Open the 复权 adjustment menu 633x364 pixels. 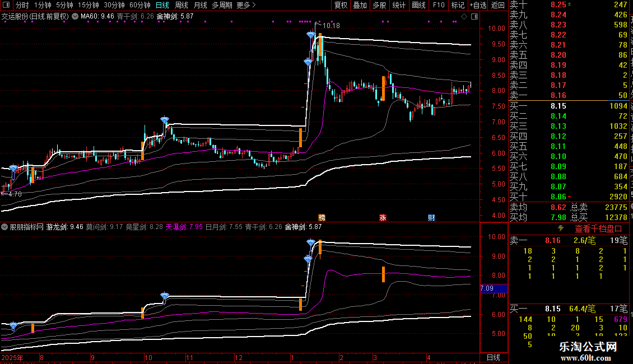point(341,5)
